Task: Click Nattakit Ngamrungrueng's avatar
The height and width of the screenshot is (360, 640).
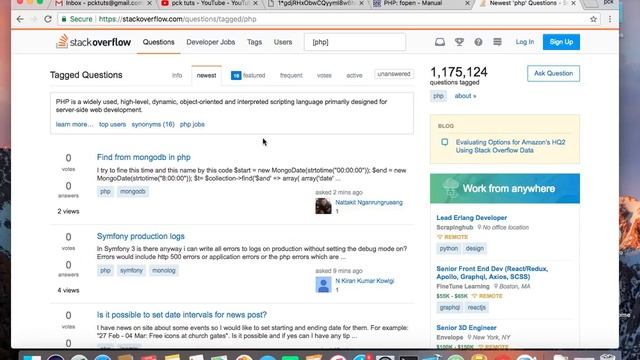Action: click(323, 206)
